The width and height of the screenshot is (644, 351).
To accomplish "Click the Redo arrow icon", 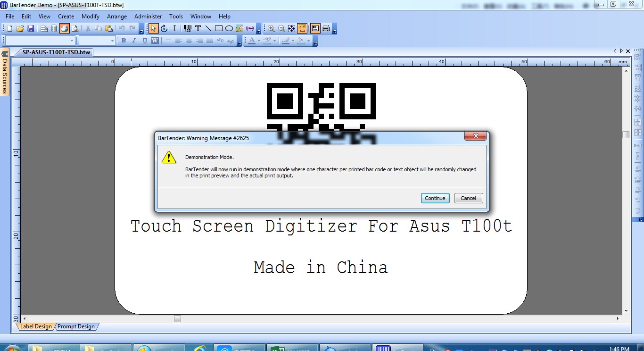I will [x=132, y=29].
